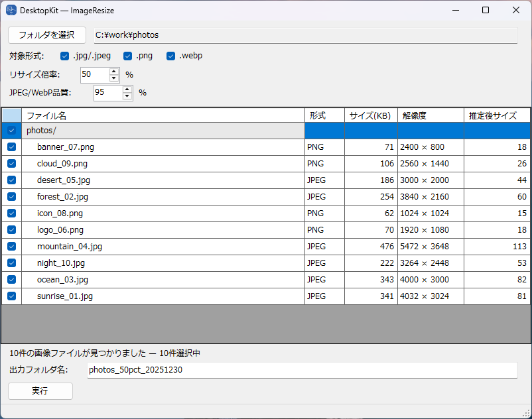The width and height of the screenshot is (532, 419).
Task: Click the ファイル名 column header
Action: [x=163, y=115]
